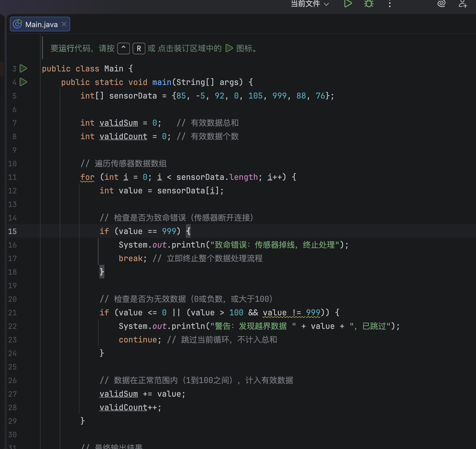Click the run gutter icon beside main method
Screen dimensions: 476x449
pos(23,82)
